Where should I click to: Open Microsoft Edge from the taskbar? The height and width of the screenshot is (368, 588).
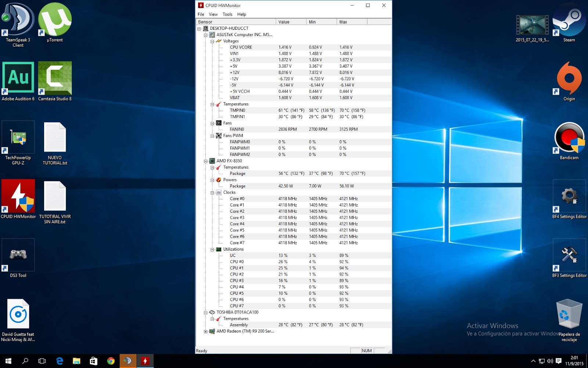click(59, 361)
